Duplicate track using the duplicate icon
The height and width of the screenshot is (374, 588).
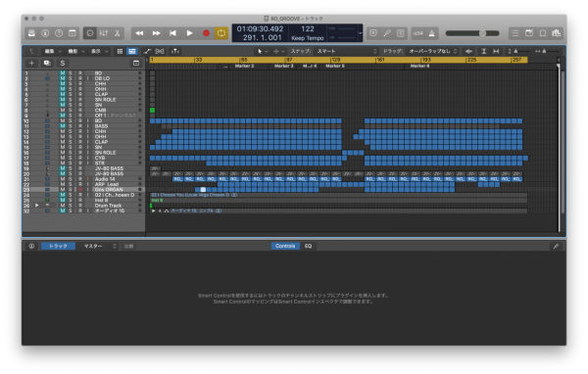tap(47, 63)
